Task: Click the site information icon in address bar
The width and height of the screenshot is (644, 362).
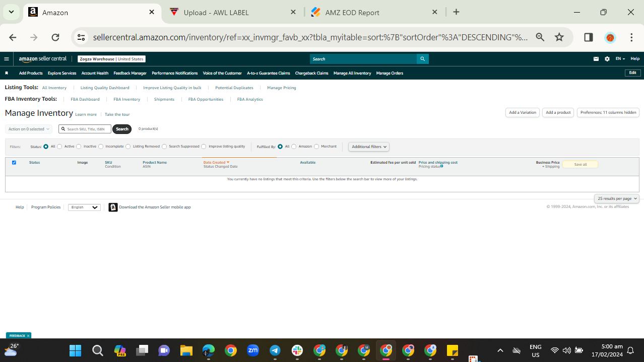Action: click(x=81, y=37)
